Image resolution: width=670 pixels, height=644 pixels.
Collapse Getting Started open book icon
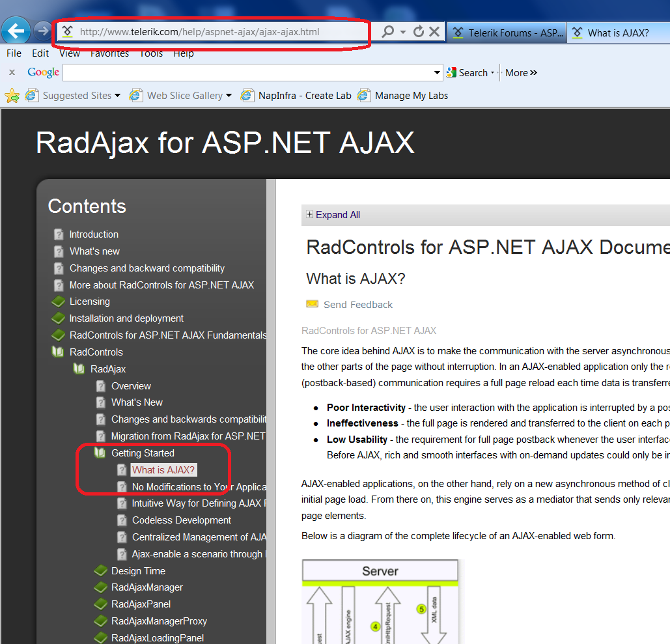point(100,453)
